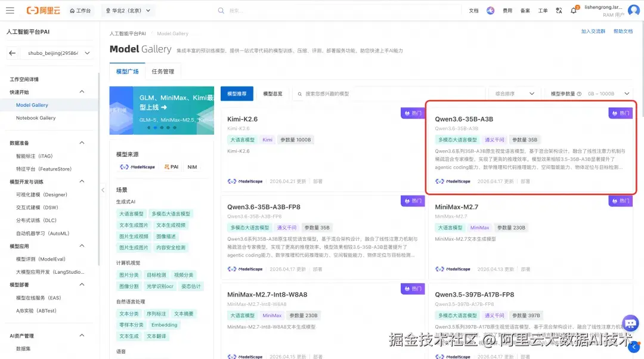Collapse the 数据准备 sidebar section
The image size is (644, 359).
(82, 143)
